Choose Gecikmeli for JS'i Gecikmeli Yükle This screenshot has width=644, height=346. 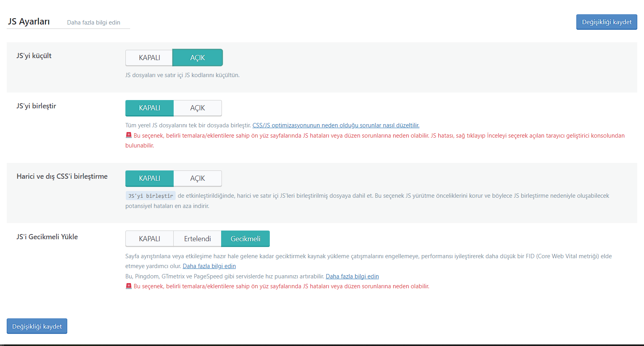pyautogui.click(x=245, y=239)
